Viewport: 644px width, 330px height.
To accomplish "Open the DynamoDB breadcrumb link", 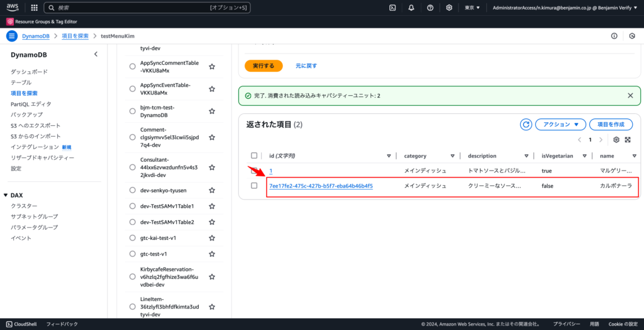I will click(x=36, y=36).
